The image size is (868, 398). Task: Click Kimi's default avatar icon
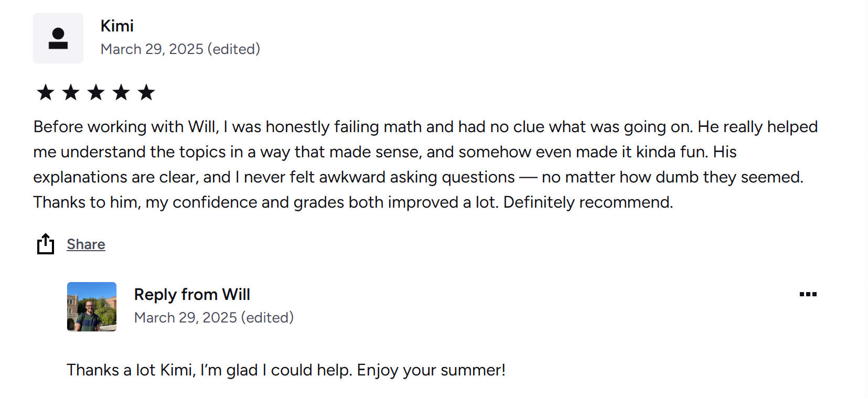tap(58, 38)
